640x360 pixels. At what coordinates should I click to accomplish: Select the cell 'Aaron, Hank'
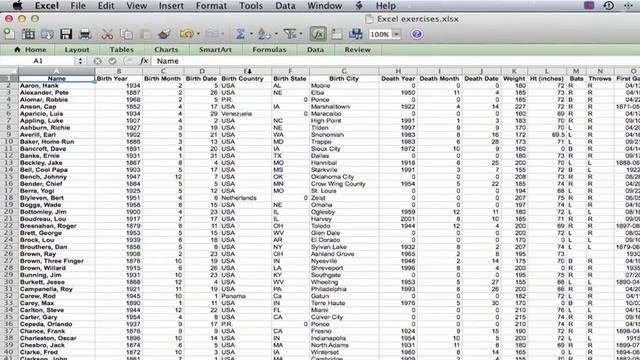coord(56,86)
